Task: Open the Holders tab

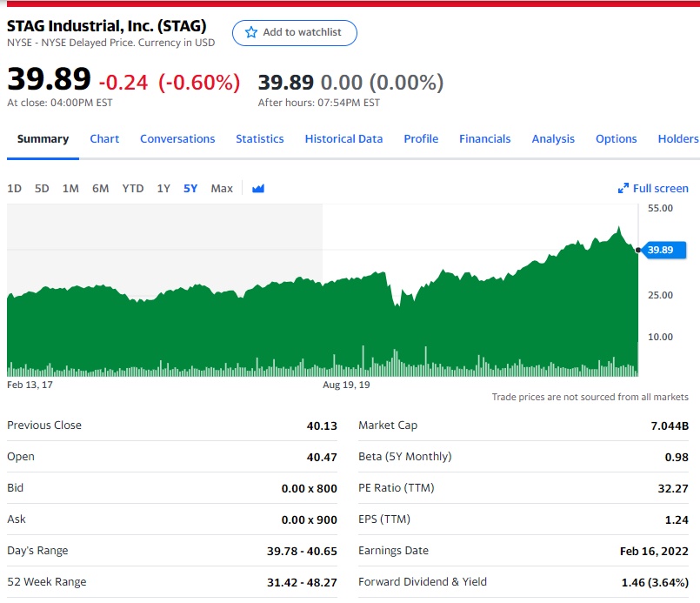Action: point(678,139)
